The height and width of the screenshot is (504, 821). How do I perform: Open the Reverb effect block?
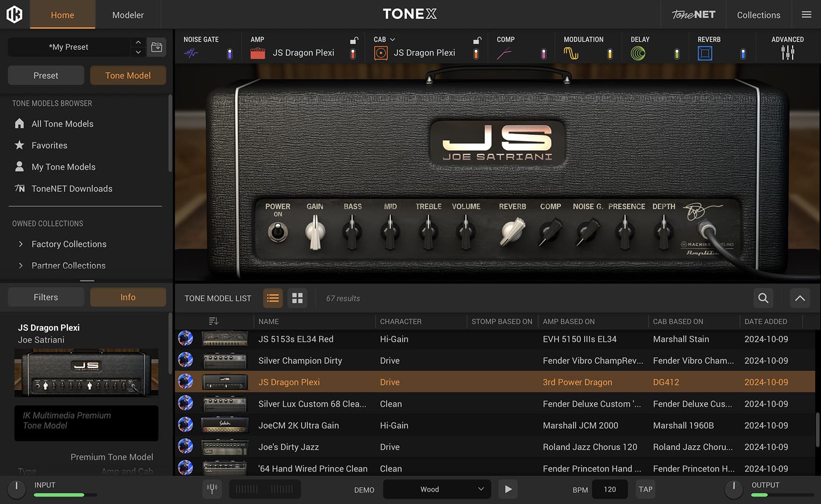tap(705, 53)
